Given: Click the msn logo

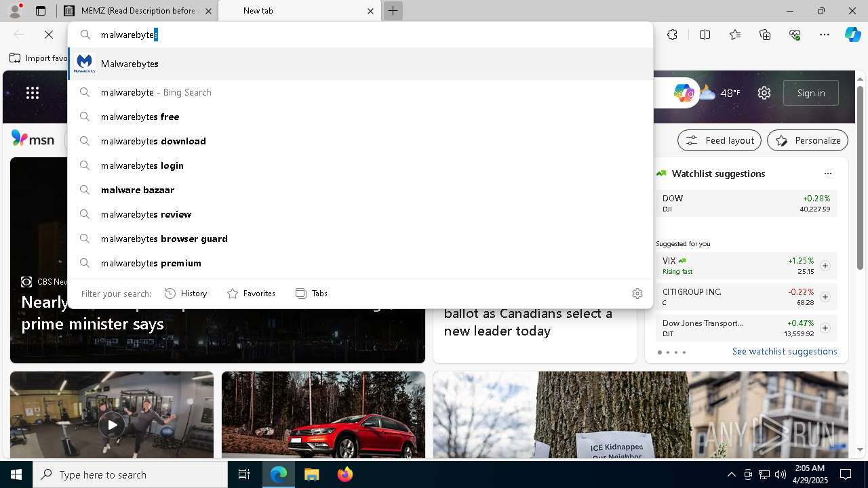Looking at the screenshot, I should 33,139.
